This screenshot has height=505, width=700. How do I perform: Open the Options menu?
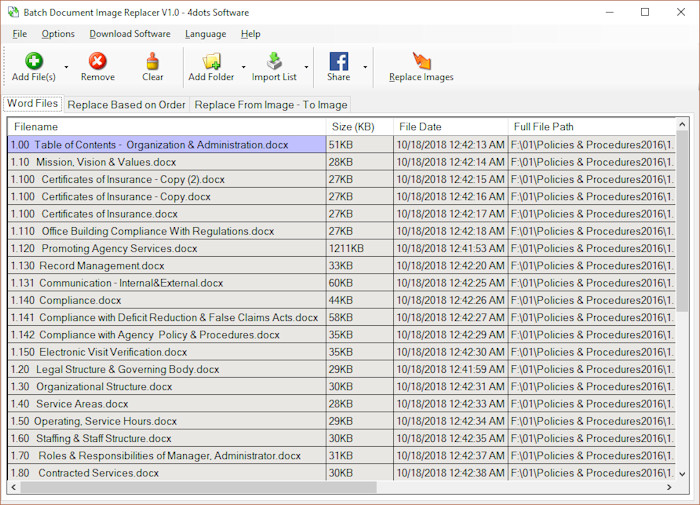(x=58, y=34)
